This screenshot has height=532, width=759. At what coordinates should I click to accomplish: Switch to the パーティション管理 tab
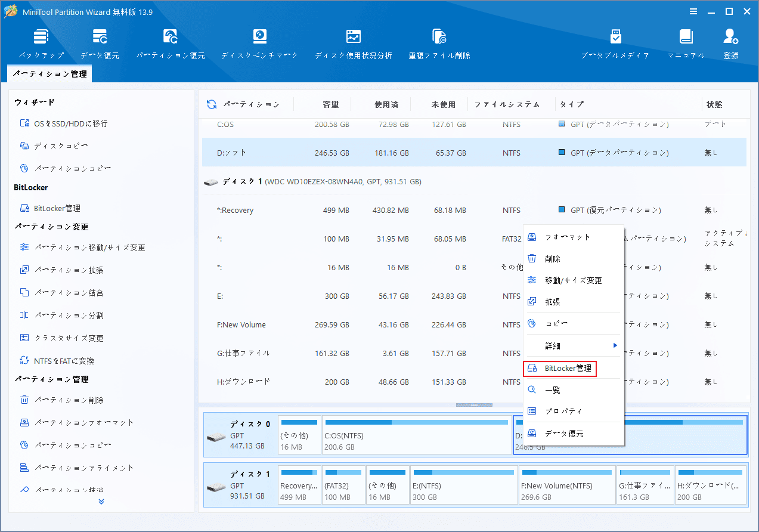pyautogui.click(x=49, y=75)
